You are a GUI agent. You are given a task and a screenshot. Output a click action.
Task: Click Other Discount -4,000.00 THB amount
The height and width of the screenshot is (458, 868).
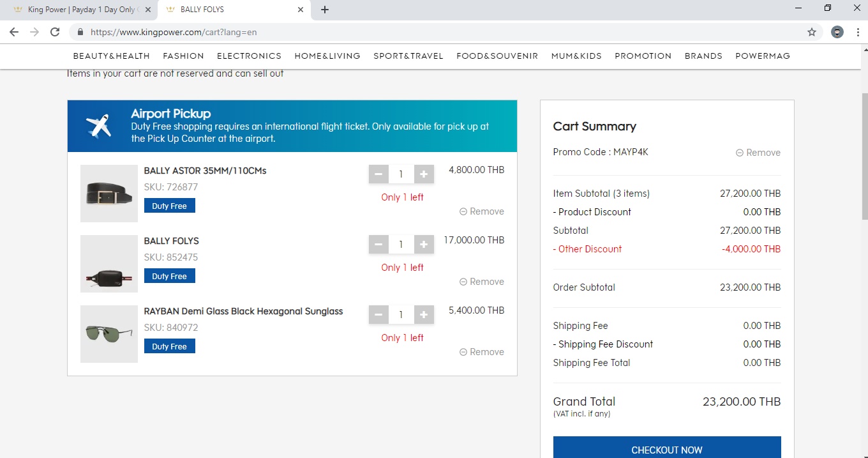pyautogui.click(x=751, y=249)
